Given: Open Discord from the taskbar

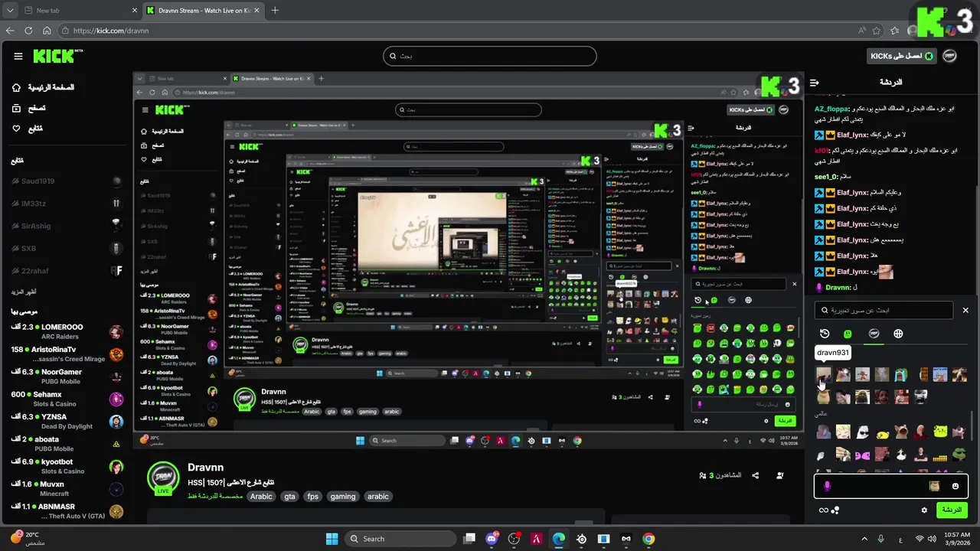Looking at the screenshot, I should coord(492,539).
